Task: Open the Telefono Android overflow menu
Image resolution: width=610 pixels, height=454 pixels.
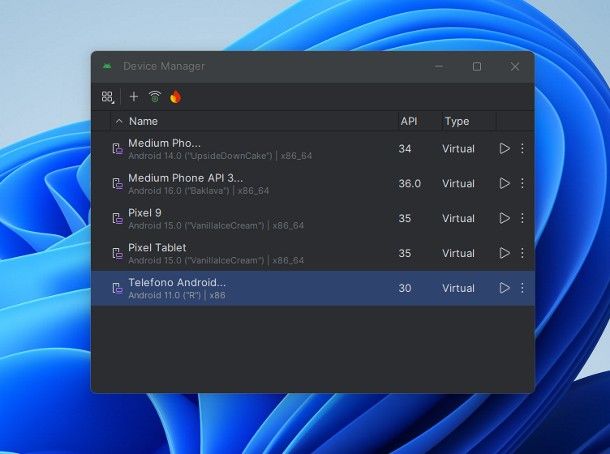Action: [x=522, y=288]
